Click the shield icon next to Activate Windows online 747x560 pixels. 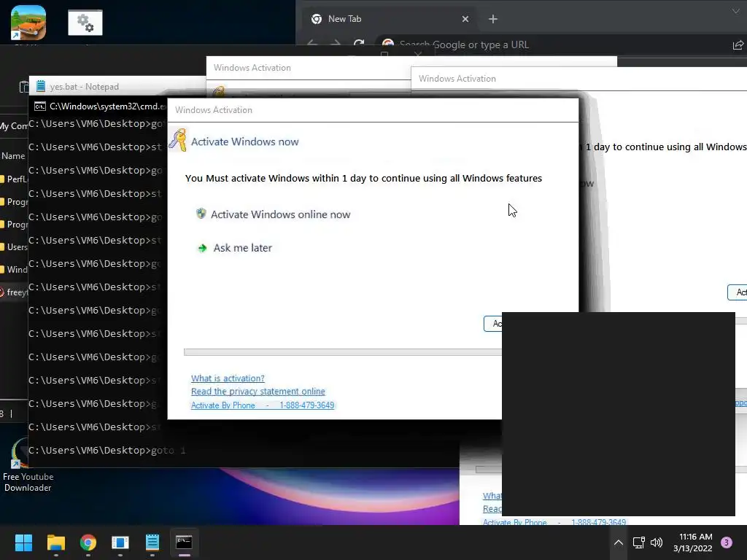(x=201, y=214)
